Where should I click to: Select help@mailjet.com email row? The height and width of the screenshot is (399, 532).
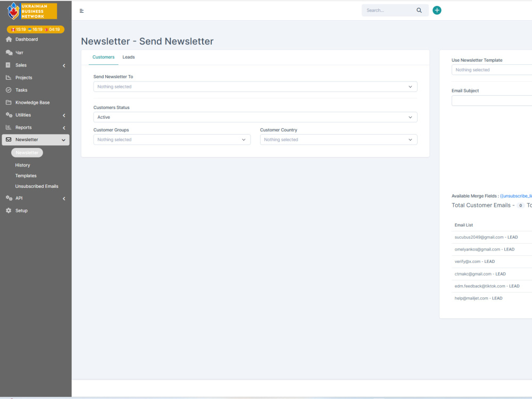point(492,298)
